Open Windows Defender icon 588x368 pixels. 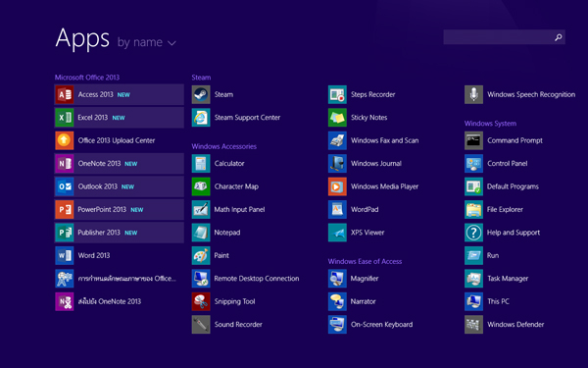(x=474, y=325)
